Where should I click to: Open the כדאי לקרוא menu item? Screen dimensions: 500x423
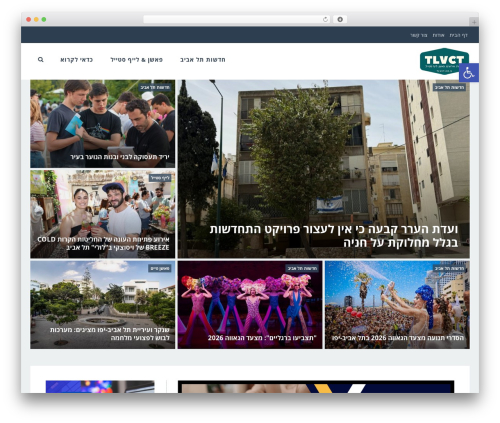point(76,60)
